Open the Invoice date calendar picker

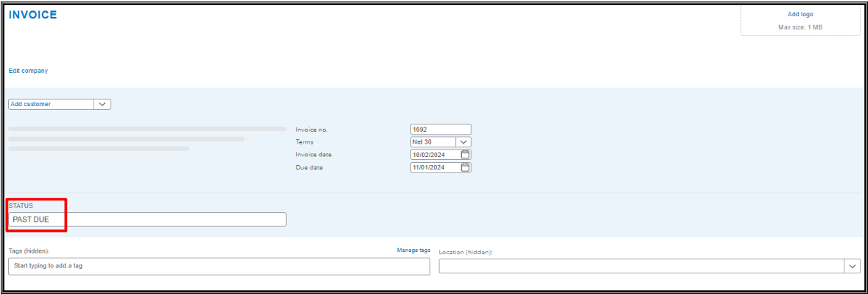(x=465, y=155)
